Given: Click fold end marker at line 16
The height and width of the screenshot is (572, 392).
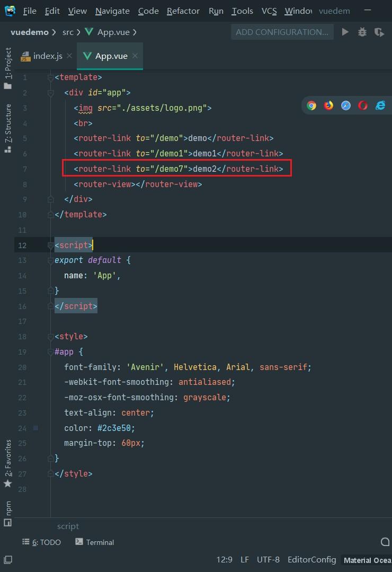Looking at the screenshot, I should [51, 306].
